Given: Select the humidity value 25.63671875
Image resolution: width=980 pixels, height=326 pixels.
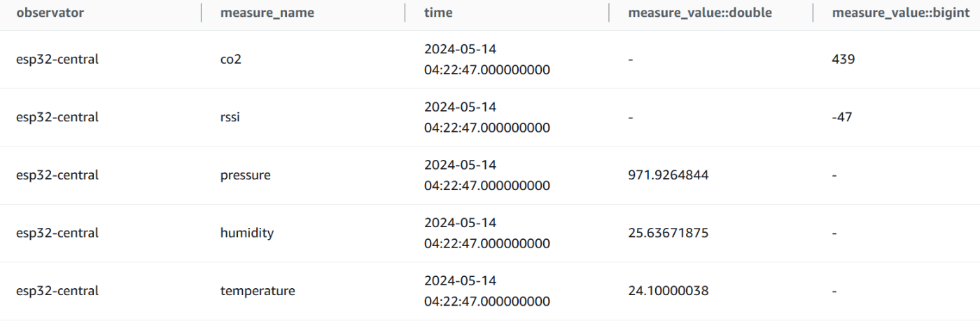Looking at the screenshot, I should click(x=668, y=233).
